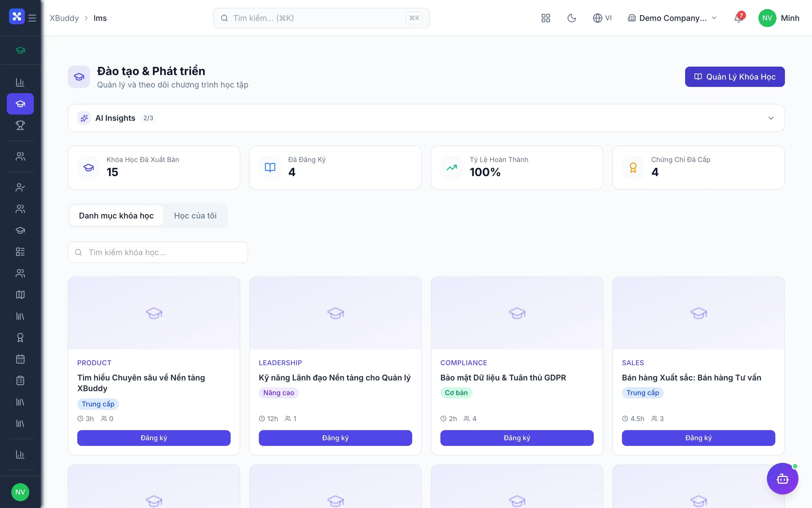This screenshot has width=812, height=508.
Task: Select the highlighted training sidebar icon
Action: point(20,104)
